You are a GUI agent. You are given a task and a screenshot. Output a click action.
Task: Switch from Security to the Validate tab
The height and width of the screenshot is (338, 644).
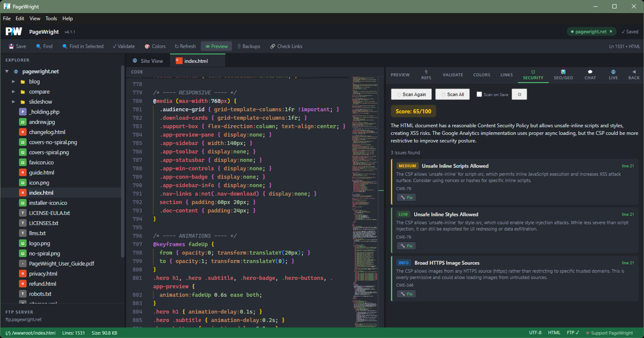click(453, 74)
